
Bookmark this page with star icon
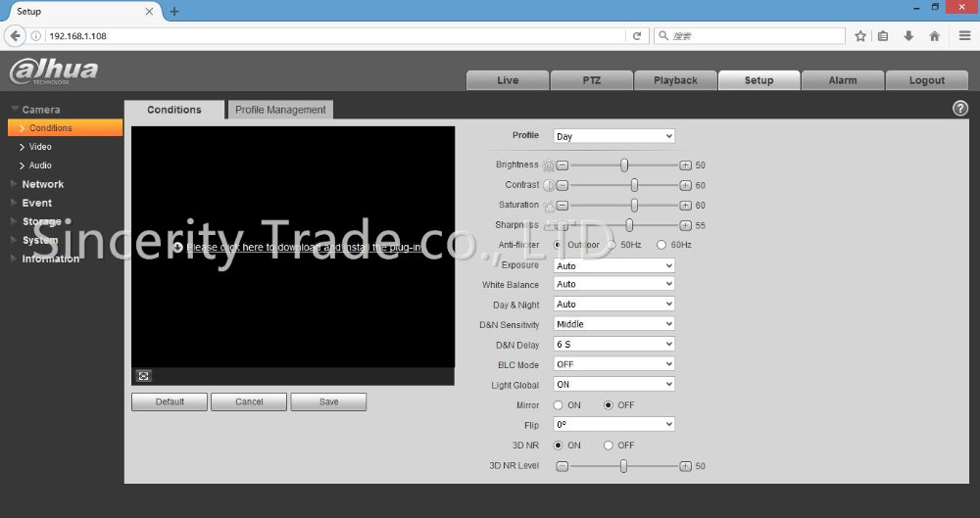pyautogui.click(x=859, y=36)
